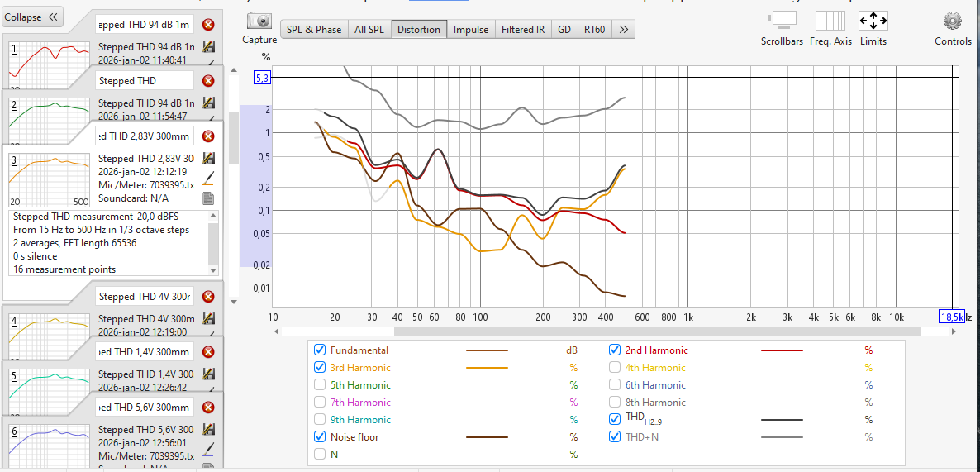Click save icon for measurement 3
The height and width of the screenshot is (472, 980).
pyautogui.click(x=208, y=158)
